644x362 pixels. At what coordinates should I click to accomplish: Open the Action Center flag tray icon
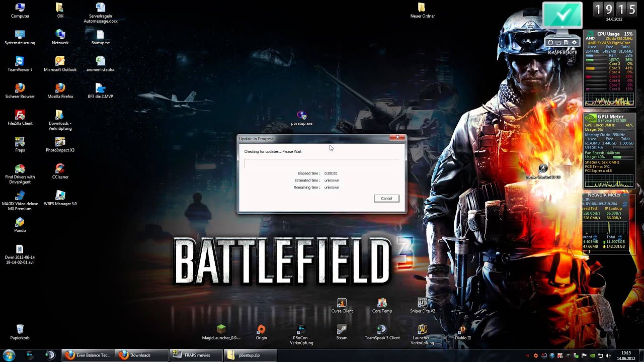[584, 355]
